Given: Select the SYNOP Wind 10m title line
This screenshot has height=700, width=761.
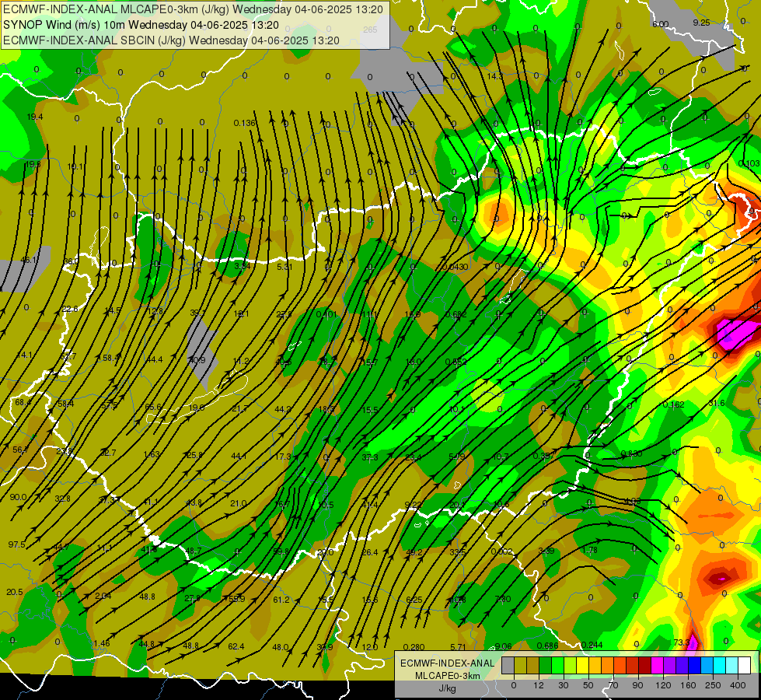Looking at the screenshot, I should (141, 25).
